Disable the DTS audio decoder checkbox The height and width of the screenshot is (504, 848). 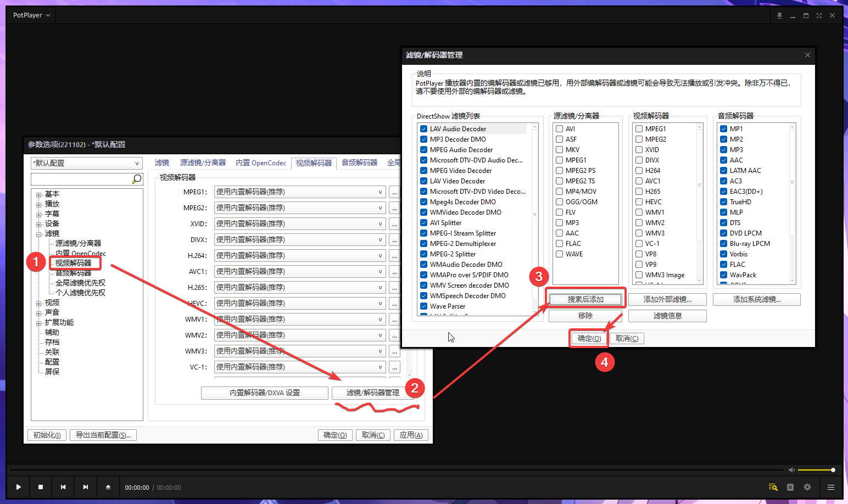pyautogui.click(x=724, y=222)
